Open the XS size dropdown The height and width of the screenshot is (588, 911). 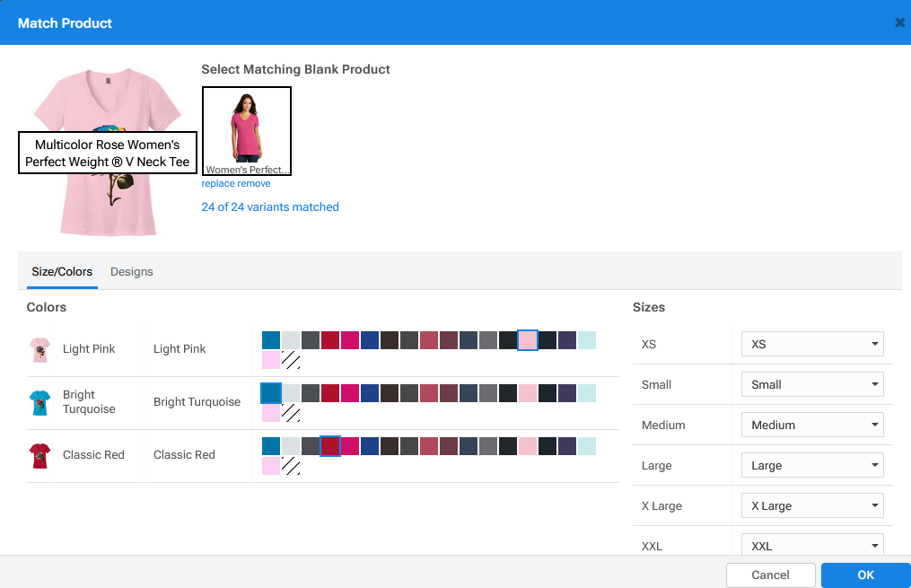tap(812, 344)
